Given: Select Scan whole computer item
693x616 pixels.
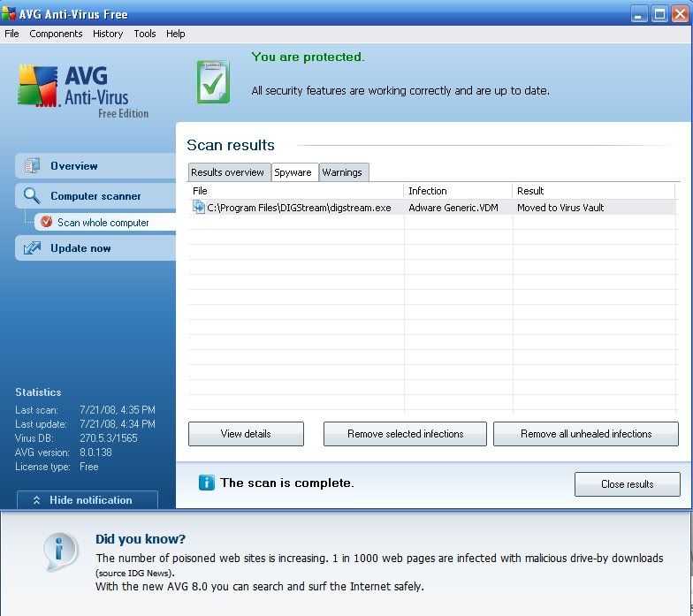Looking at the screenshot, I should pyautogui.click(x=105, y=223).
